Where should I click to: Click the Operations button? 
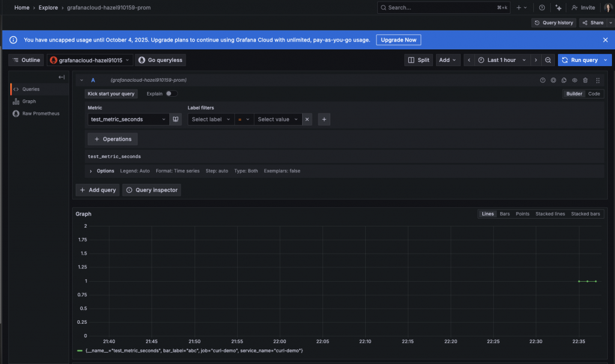pos(112,139)
